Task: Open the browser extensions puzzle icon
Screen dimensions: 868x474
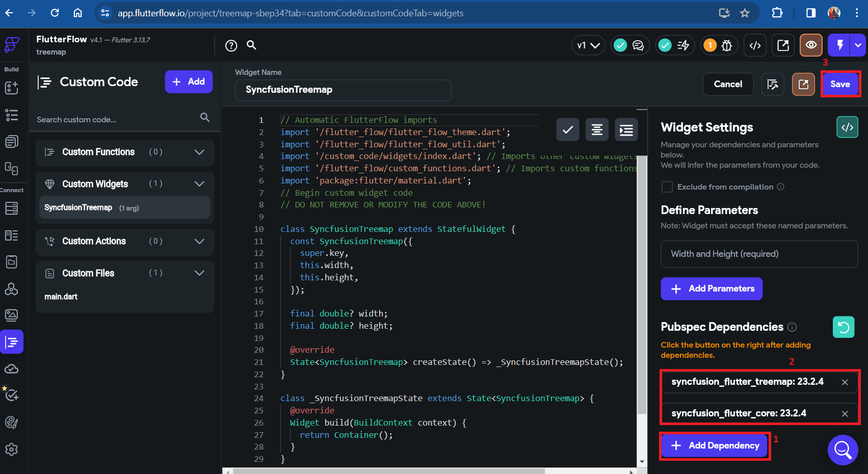Action: 777,13
